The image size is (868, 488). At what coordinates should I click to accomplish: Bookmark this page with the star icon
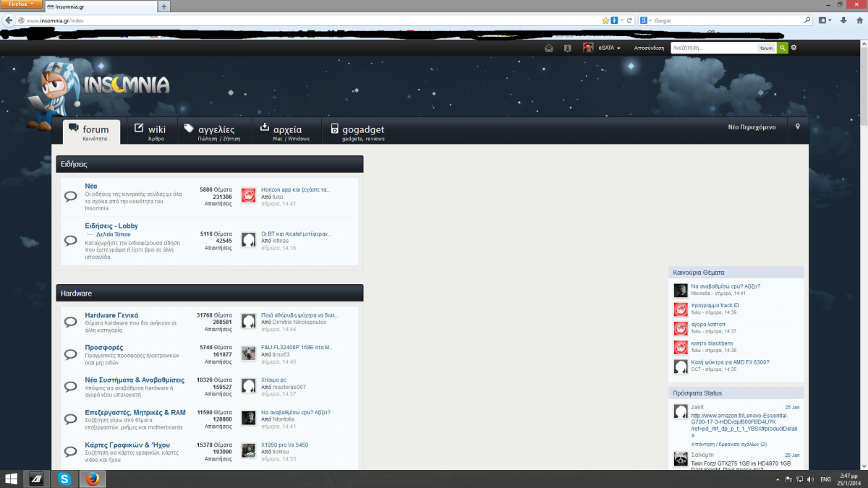pos(605,20)
